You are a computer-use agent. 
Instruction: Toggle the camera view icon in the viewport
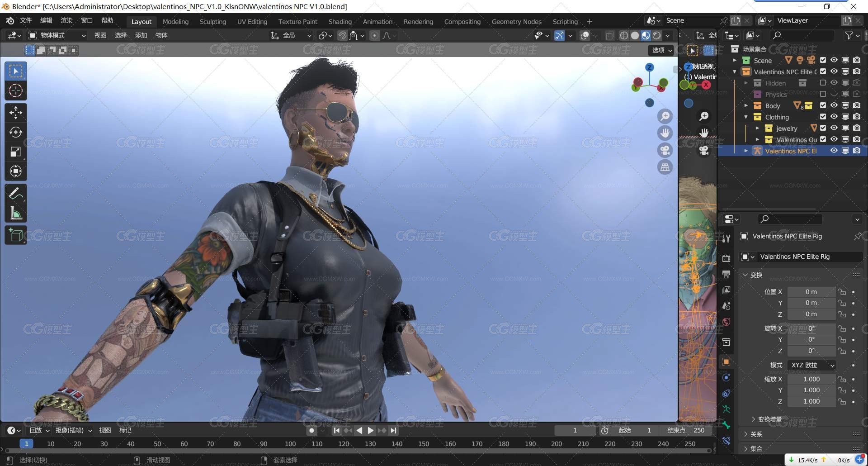(x=665, y=150)
